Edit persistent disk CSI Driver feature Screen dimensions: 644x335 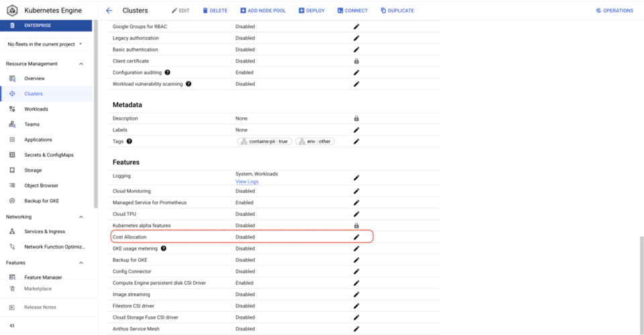(356, 283)
